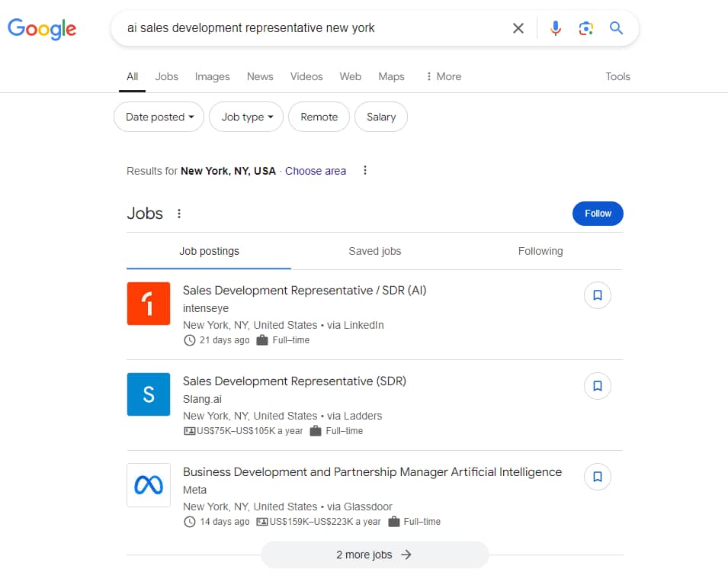Clear the search query with X icon
Viewport: 728px width, 579px height.
coord(518,28)
